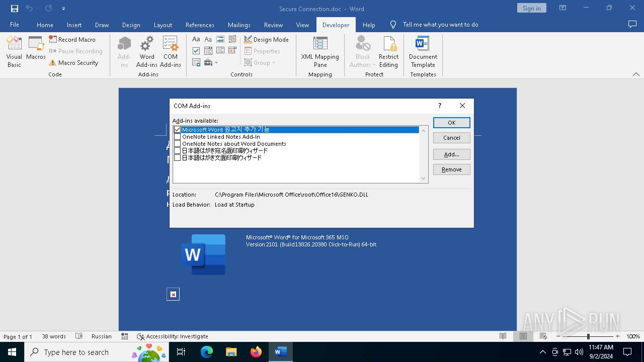Go to the Mailings tab
The width and height of the screenshot is (644, 362).
(239, 25)
